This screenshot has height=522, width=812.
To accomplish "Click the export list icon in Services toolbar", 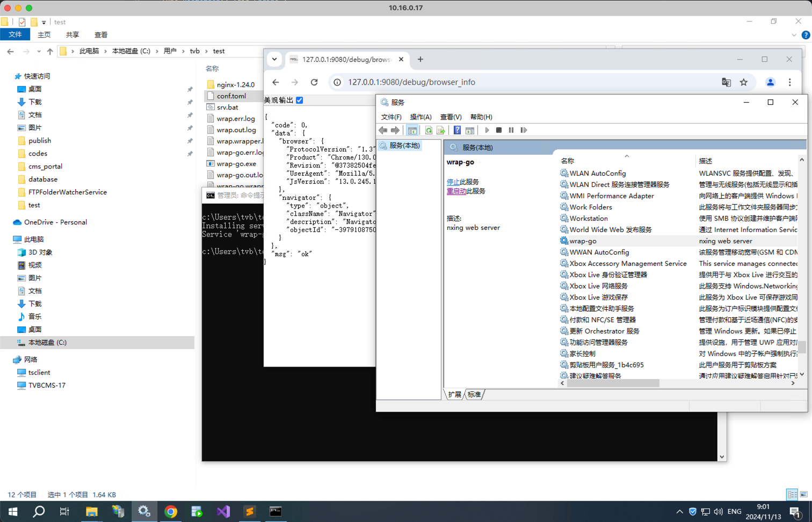I will (x=441, y=130).
